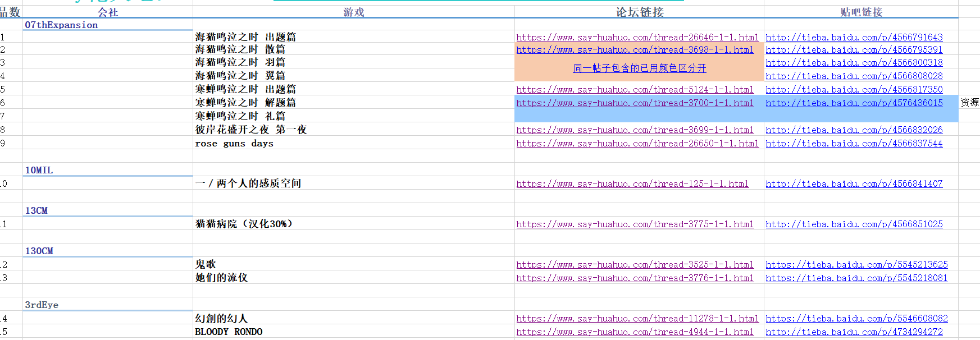Select the 论坛链接 column header cell
The image size is (980, 340).
[640, 12]
